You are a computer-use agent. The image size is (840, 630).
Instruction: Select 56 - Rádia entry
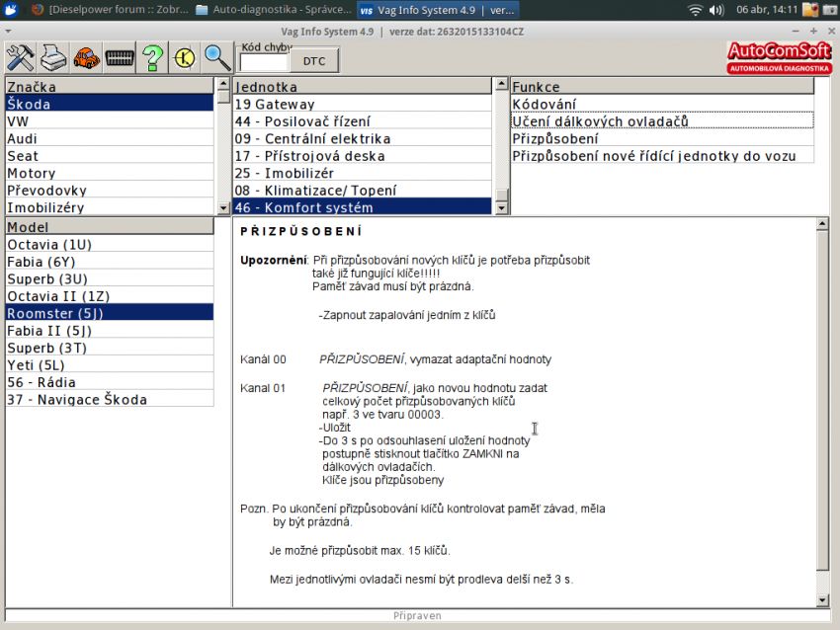pyautogui.click(x=110, y=381)
